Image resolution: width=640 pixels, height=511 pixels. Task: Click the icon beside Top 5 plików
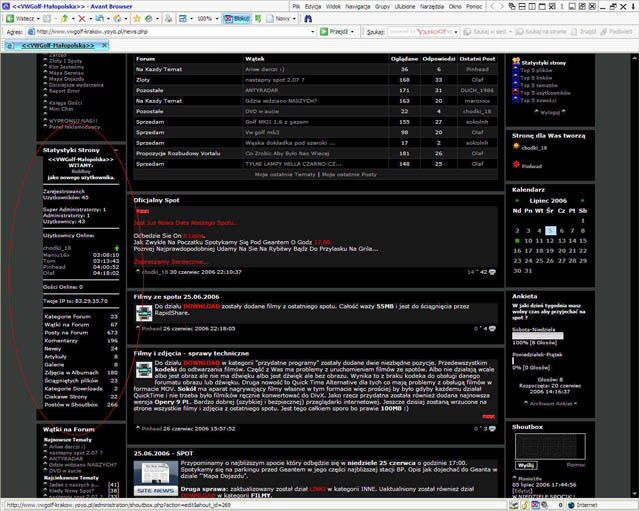[x=516, y=70]
